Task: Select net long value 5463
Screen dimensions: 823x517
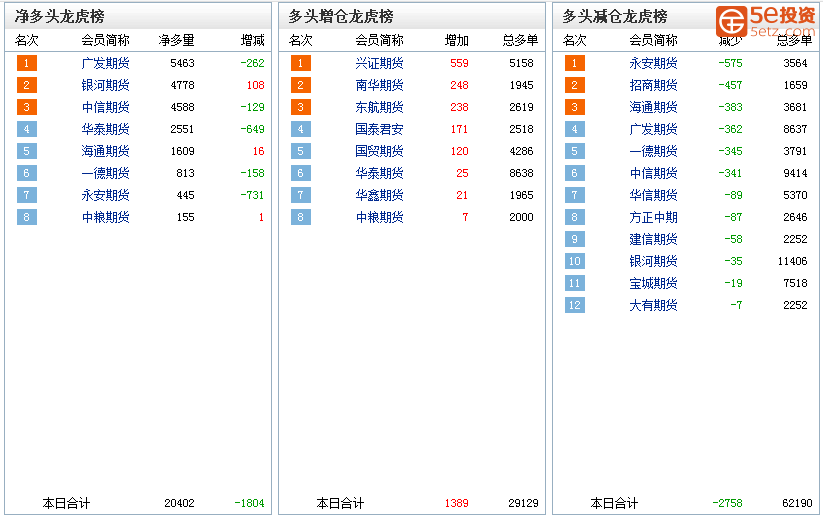Action: tap(182, 64)
